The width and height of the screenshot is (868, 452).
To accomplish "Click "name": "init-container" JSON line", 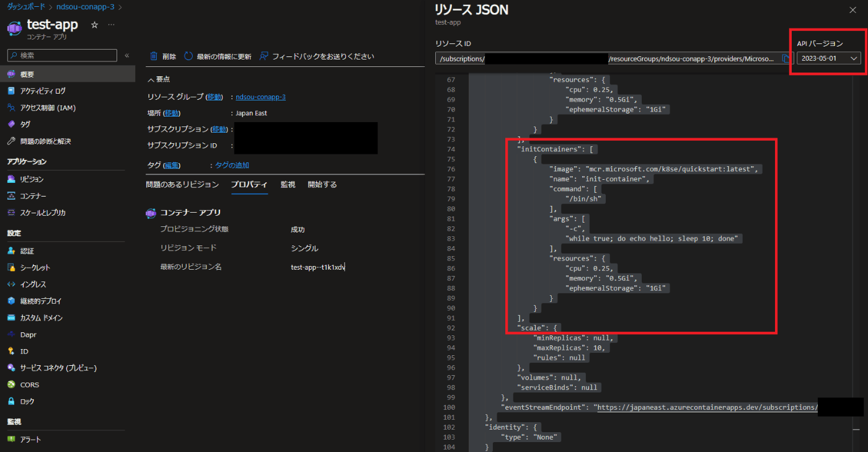I will (601, 179).
